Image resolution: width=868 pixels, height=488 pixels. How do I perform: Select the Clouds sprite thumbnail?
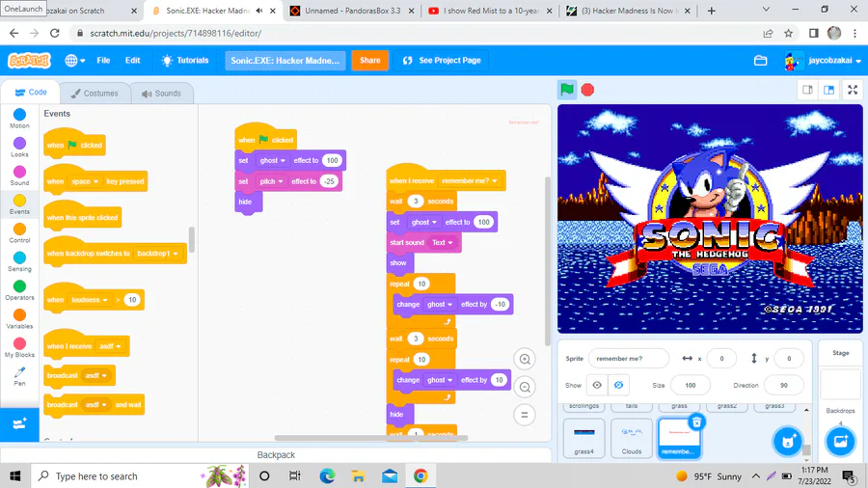click(632, 438)
